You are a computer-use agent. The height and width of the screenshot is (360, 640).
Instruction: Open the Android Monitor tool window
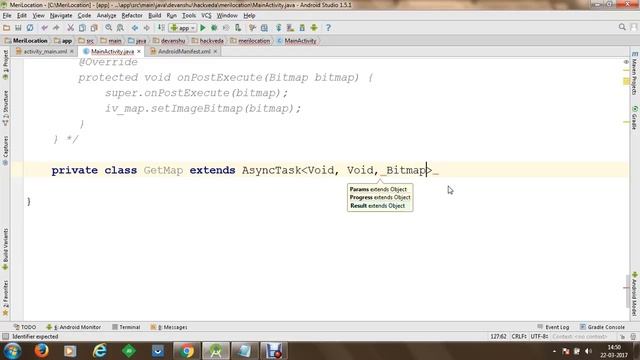tap(73, 327)
